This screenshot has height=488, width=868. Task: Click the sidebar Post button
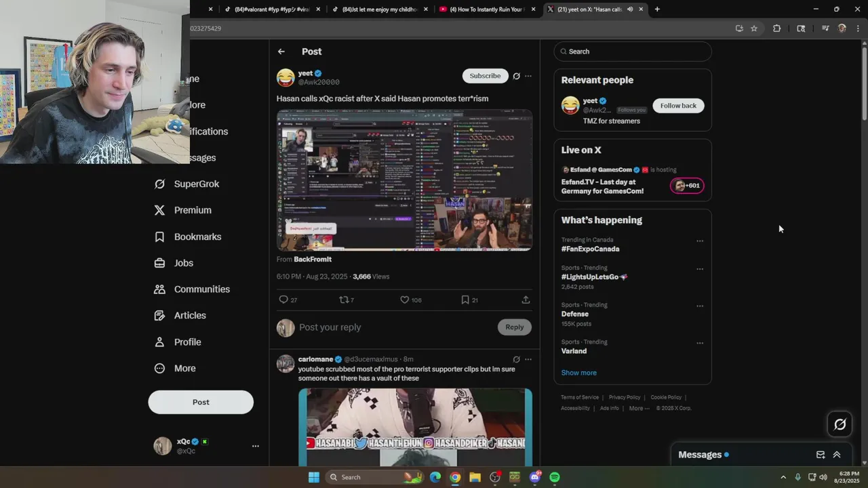click(x=201, y=402)
